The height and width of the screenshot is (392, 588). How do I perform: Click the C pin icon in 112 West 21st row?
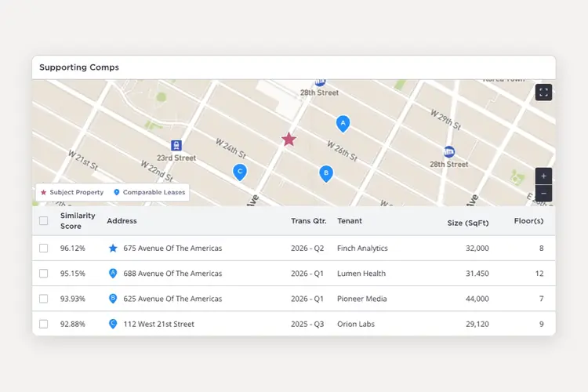pos(112,324)
